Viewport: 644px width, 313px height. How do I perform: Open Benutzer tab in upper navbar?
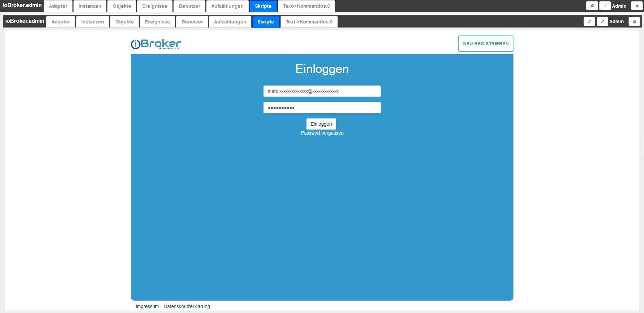tap(190, 6)
